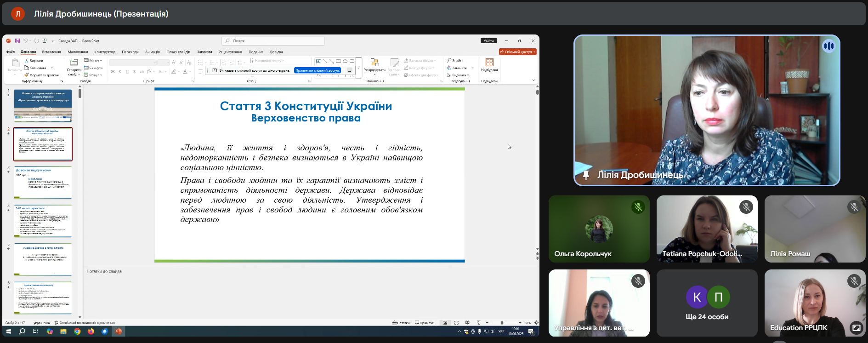Click the Find (Знайти) magnifier icon
The height and width of the screenshot is (343, 868).
tap(449, 61)
